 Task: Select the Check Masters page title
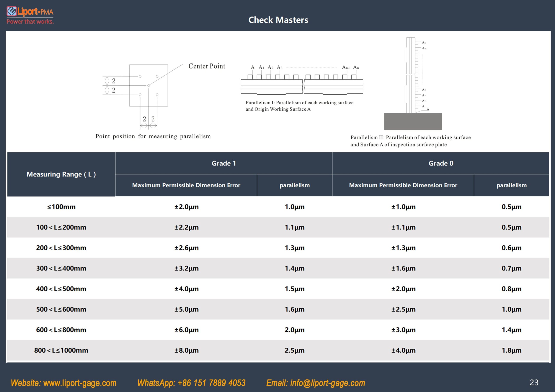coord(278,20)
